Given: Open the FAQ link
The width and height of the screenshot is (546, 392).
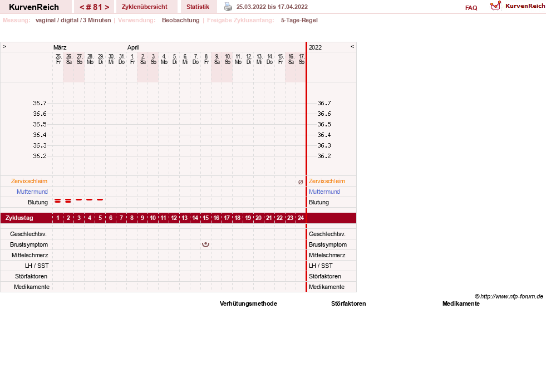Looking at the screenshot, I should [x=471, y=8].
